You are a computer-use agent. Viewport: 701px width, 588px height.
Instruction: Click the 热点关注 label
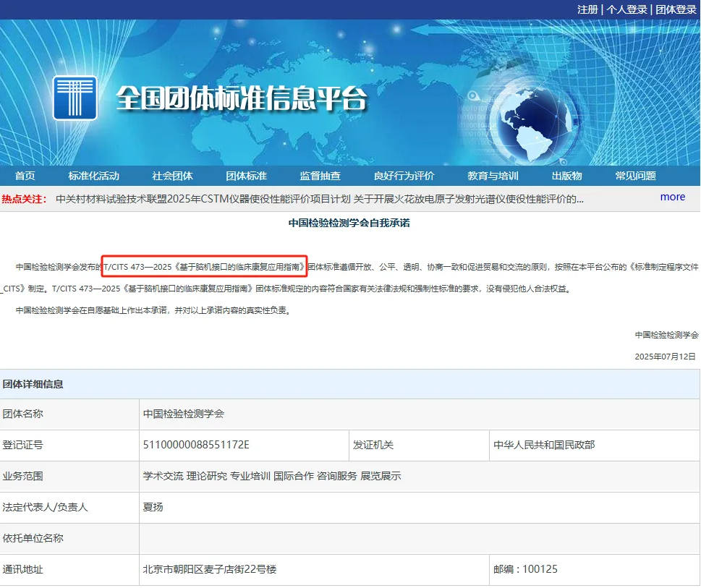pos(24,199)
